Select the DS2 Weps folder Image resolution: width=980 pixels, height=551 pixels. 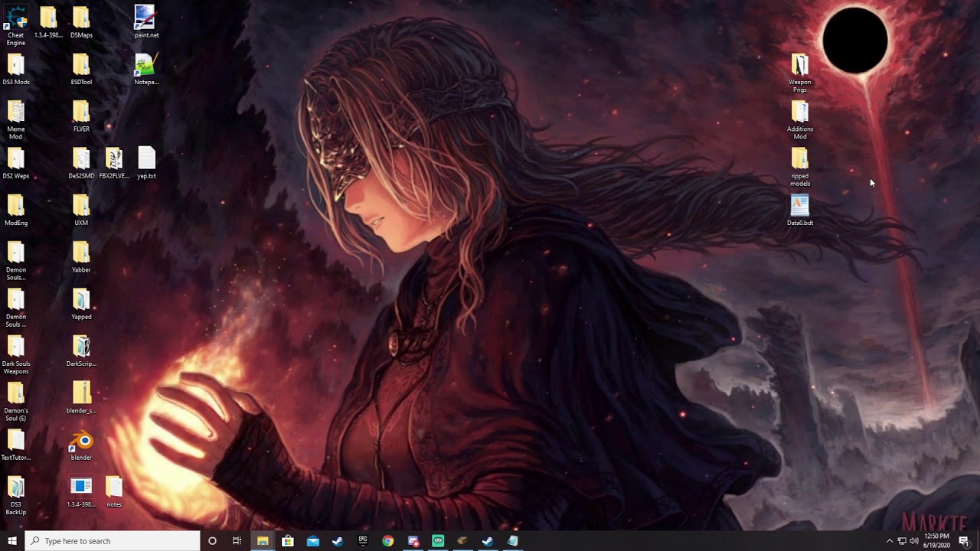click(16, 163)
